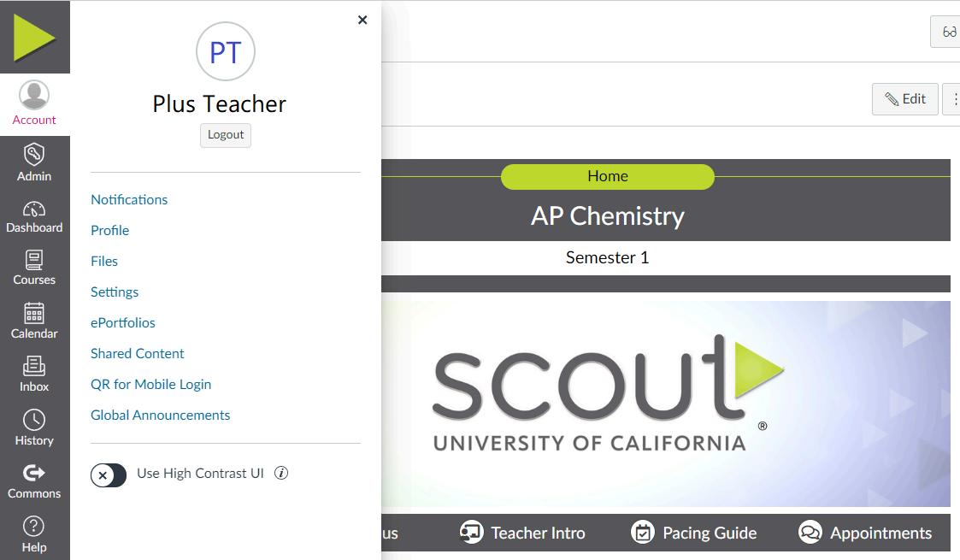Viewport: 960px width, 560px height.
Task: Open the Appointments tab
Action: coord(865,533)
